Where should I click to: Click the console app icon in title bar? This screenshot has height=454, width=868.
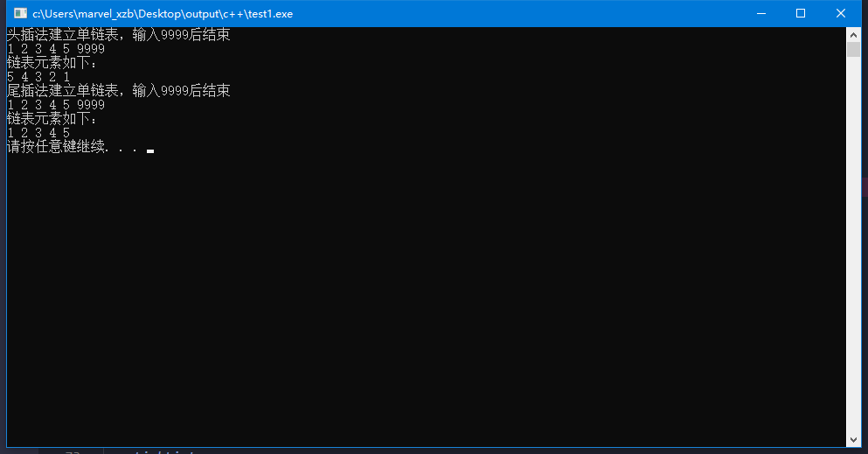pos(20,13)
